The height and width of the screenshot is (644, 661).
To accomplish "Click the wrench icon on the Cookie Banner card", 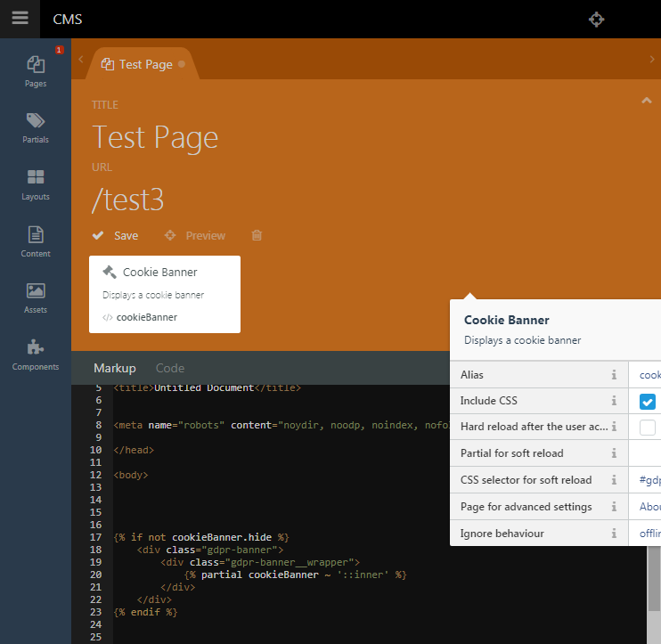I will point(110,272).
